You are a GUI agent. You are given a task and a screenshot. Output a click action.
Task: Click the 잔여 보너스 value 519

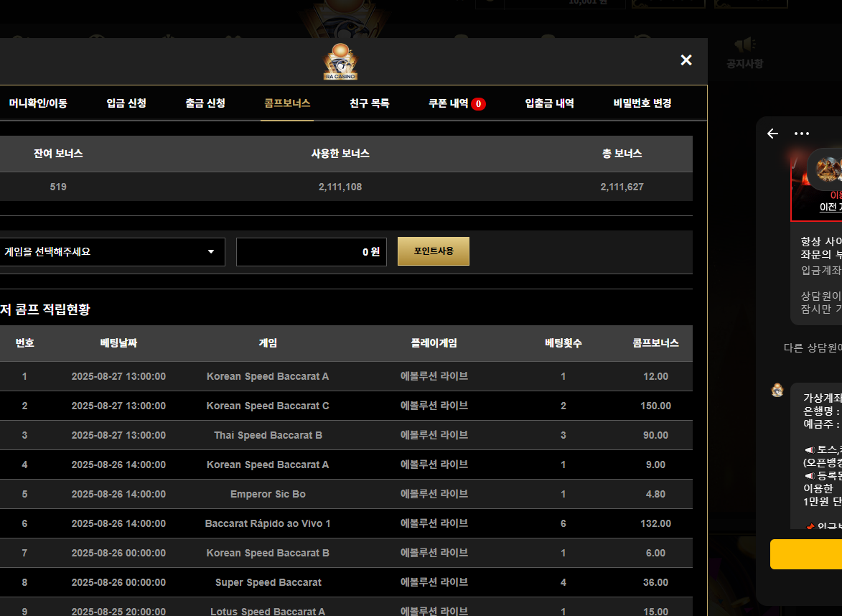pos(58,187)
